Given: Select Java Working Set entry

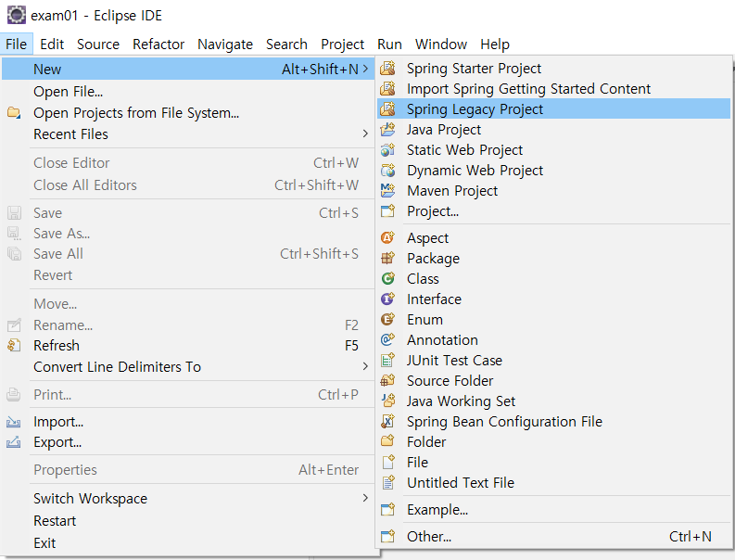Looking at the screenshot, I should (x=553, y=401).
